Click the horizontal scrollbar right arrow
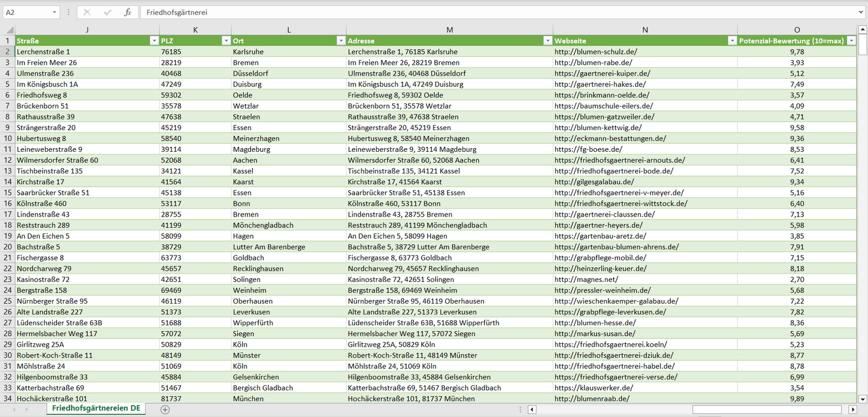 coord(852,409)
